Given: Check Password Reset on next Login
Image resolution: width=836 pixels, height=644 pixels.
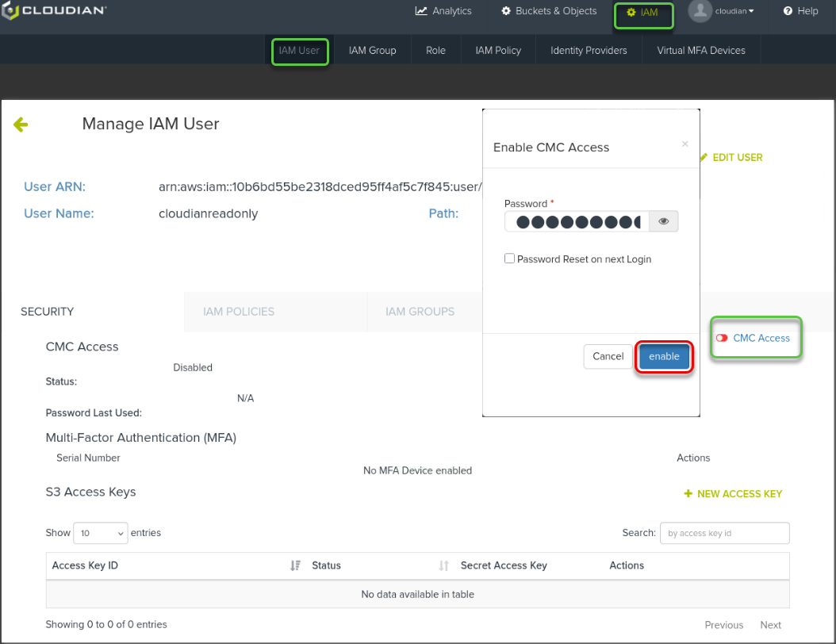Looking at the screenshot, I should [x=510, y=259].
